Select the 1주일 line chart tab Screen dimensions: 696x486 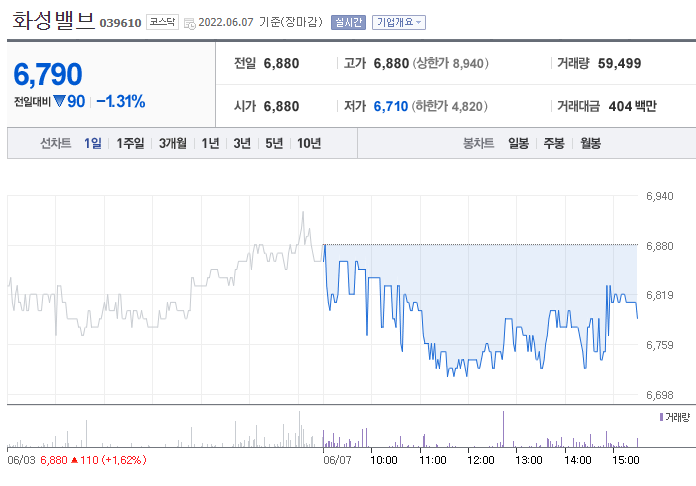tap(130, 143)
